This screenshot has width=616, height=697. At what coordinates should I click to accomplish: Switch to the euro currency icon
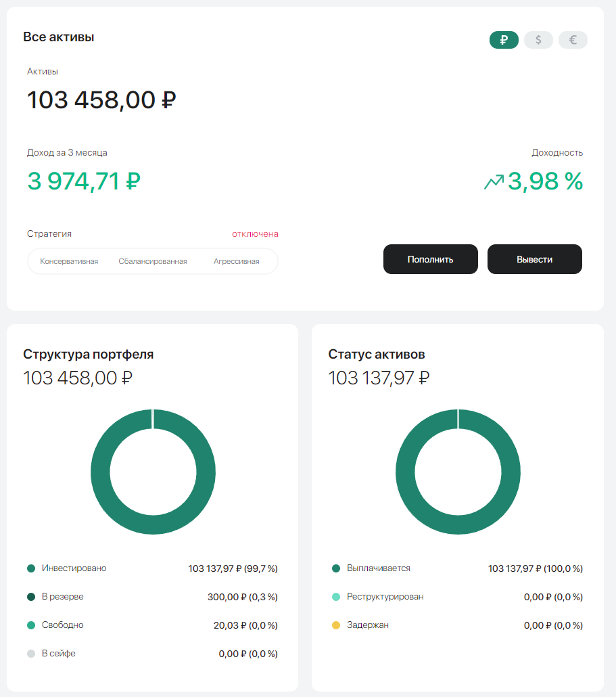tap(572, 40)
